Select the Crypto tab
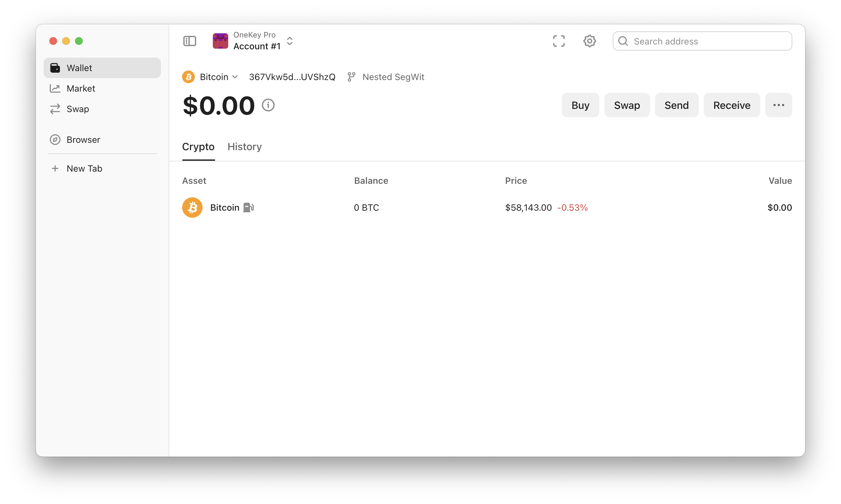Image resolution: width=841 pixels, height=504 pixels. tap(198, 147)
